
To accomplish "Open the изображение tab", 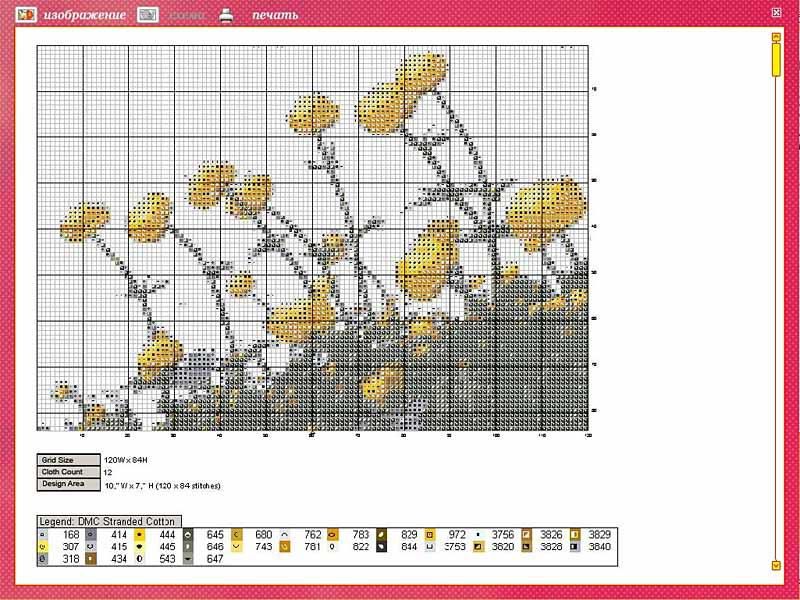I will 85,16.
